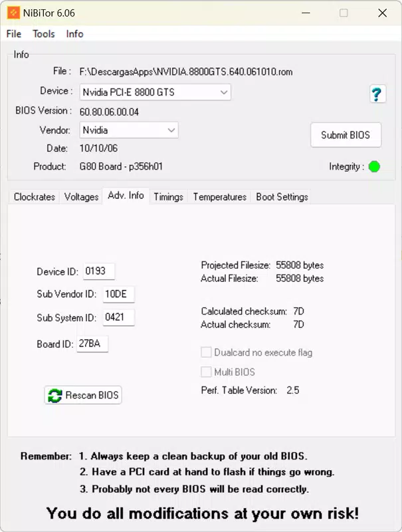Viewport: 402px width, 532px height.
Task: Click the BIOS file path text
Action: tap(186, 72)
